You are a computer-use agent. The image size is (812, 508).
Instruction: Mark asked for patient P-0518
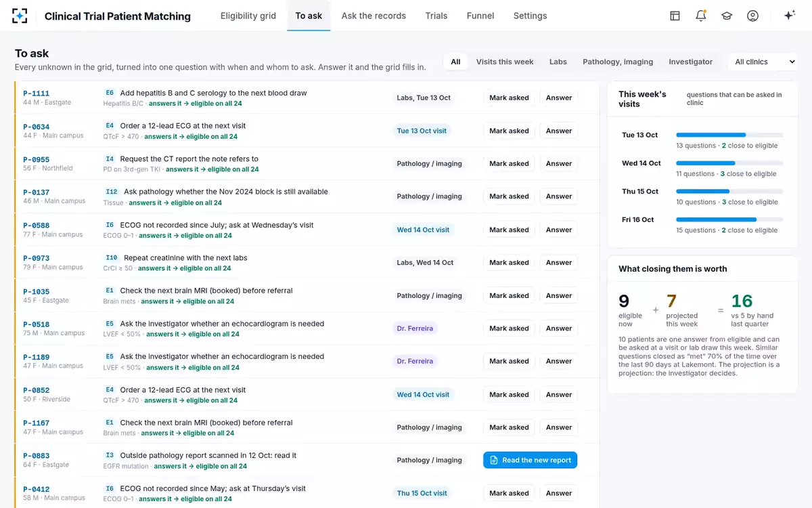click(x=509, y=329)
